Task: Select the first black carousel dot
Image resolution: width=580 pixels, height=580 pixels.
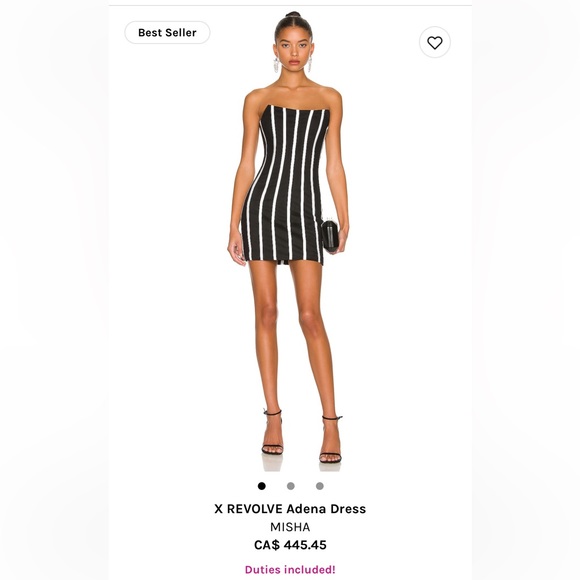Action: click(x=262, y=486)
